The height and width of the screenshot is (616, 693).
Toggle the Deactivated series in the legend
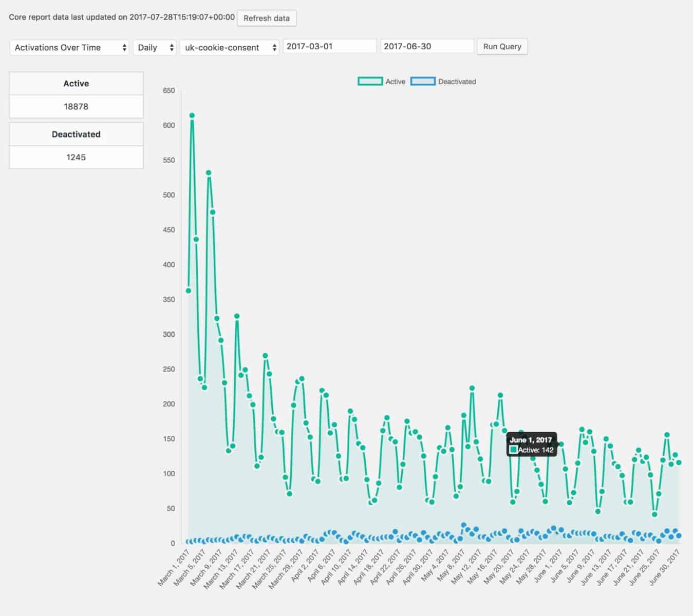click(457, 81)
